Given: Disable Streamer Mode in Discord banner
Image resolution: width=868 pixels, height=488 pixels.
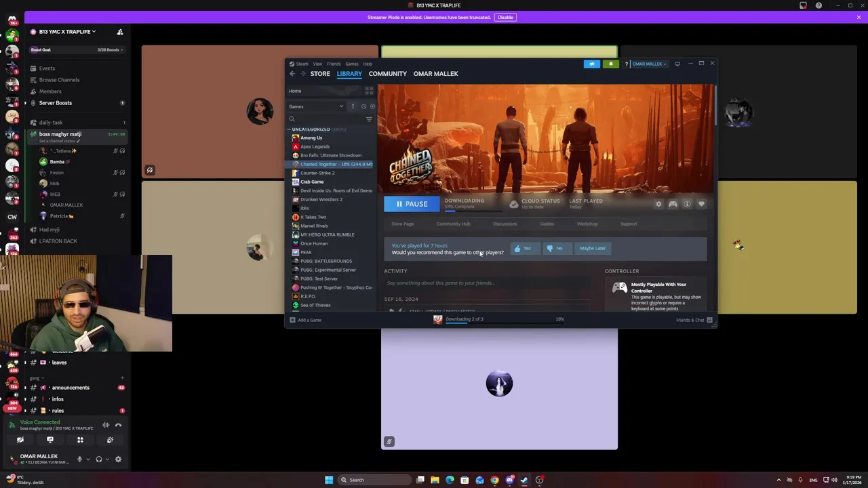Looking at the screenshot, I should (x=505, y=17).
